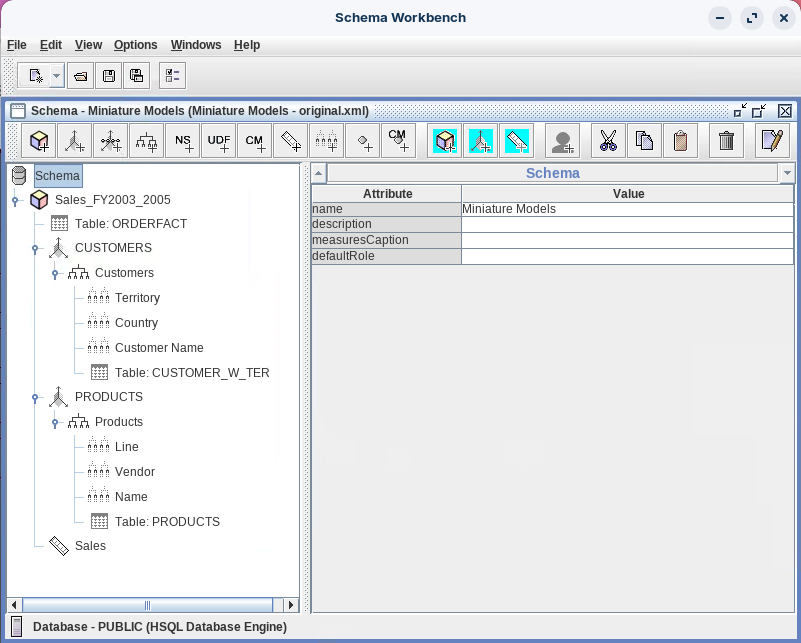Toggle edit mode with the pencil icon
Screen dimensions: 801x643
coord(771,141)
